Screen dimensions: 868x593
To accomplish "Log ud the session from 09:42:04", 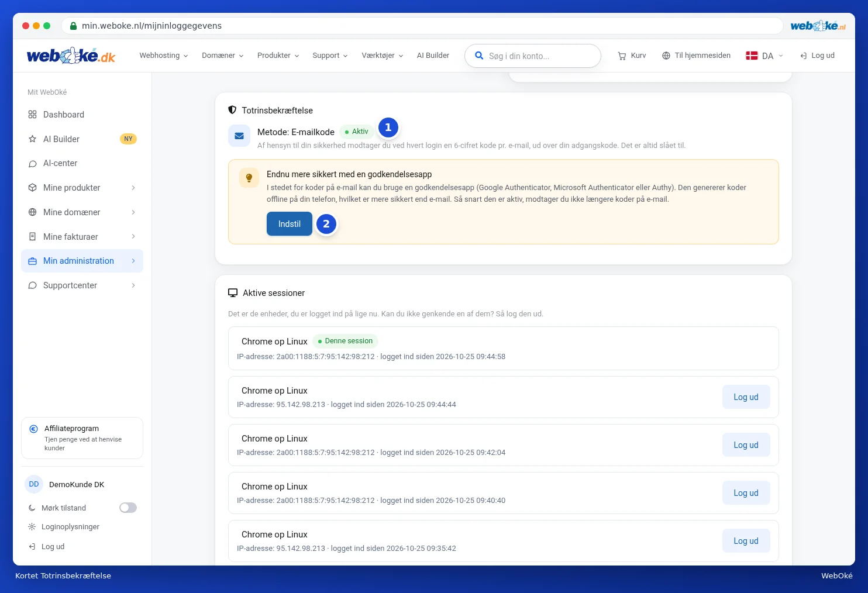I will [x=746, y=445].
